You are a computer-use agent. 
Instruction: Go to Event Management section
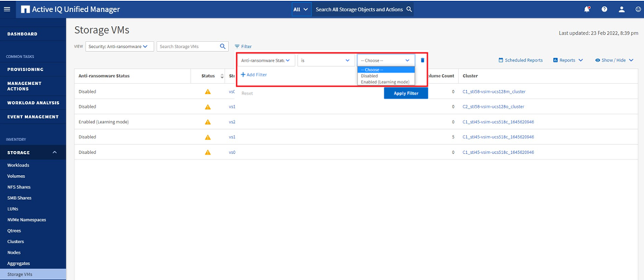32,117
